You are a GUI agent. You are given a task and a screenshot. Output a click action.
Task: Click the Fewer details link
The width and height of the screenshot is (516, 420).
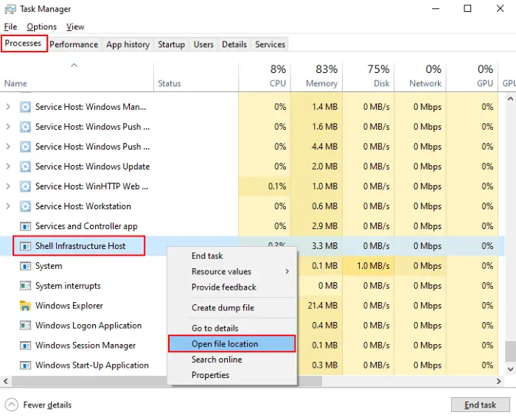[x=47, y=405]
